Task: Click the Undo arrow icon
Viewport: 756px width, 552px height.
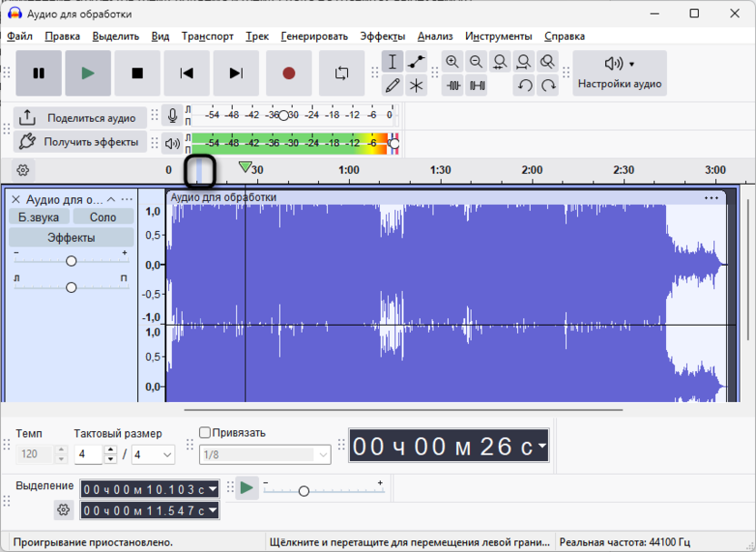Action: click(x=524, y=85)
